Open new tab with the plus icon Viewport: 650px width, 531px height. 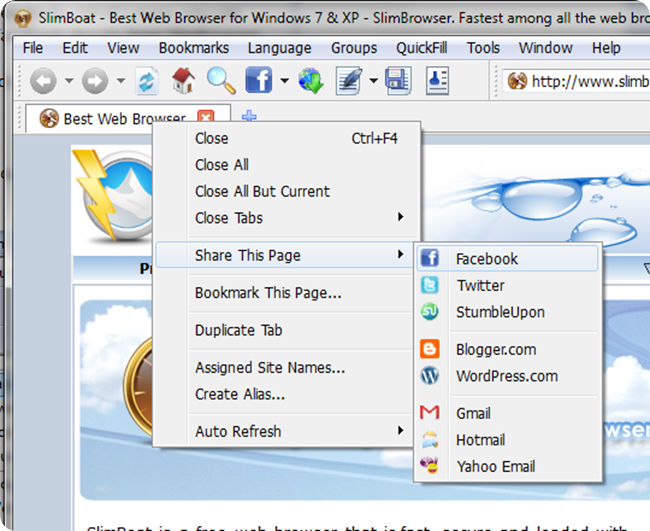pyautogui.click(x=249, y=116)
